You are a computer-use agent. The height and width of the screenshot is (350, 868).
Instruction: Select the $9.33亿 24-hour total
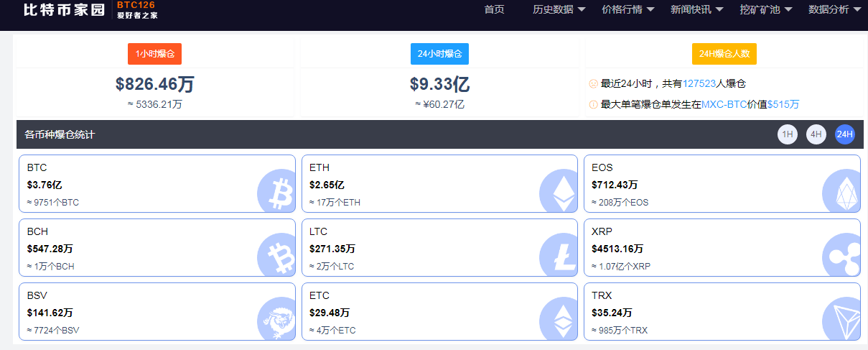click(x=439, y=84)
